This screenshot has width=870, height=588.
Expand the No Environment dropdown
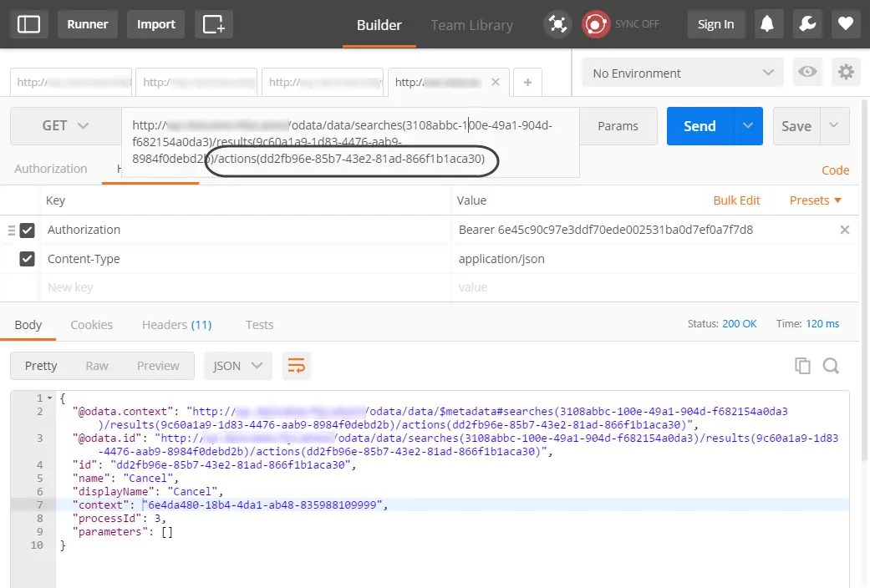(683, 73)
